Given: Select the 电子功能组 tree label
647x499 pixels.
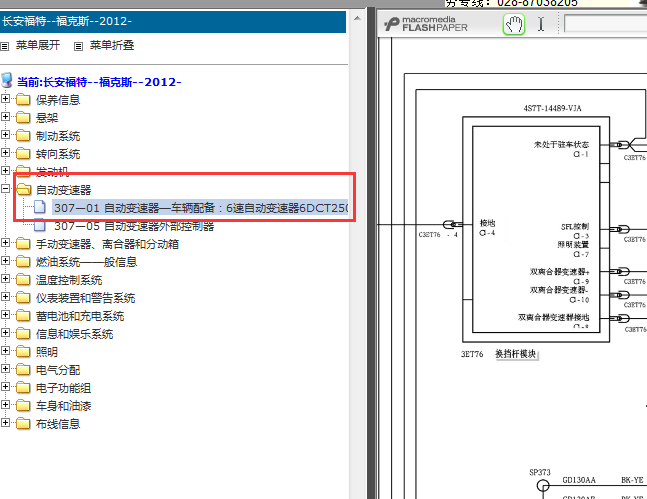Looking at the screenshot, I should click(x=63, y=388).
